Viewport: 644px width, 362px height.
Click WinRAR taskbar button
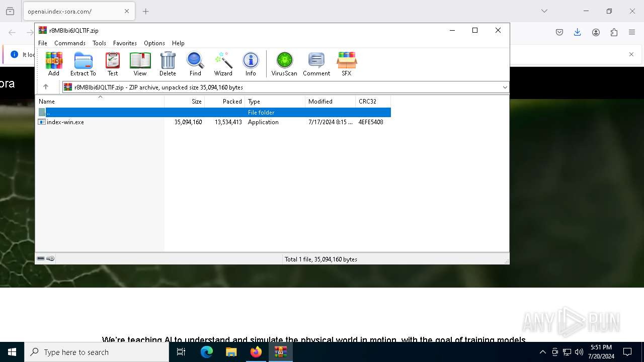[x=281, y=352]
